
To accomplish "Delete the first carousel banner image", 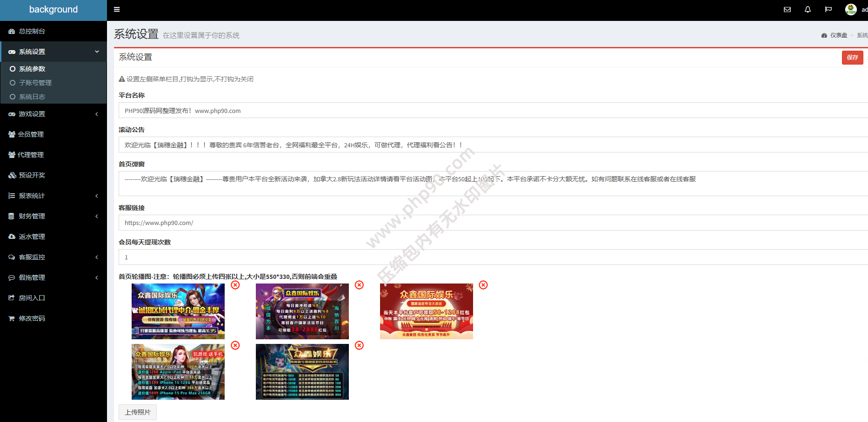I will click(235, 285).
